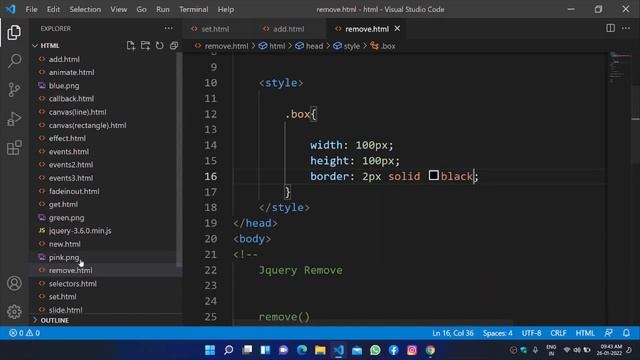
Task: Open editor more actions menu
Action: pos(626,28)
